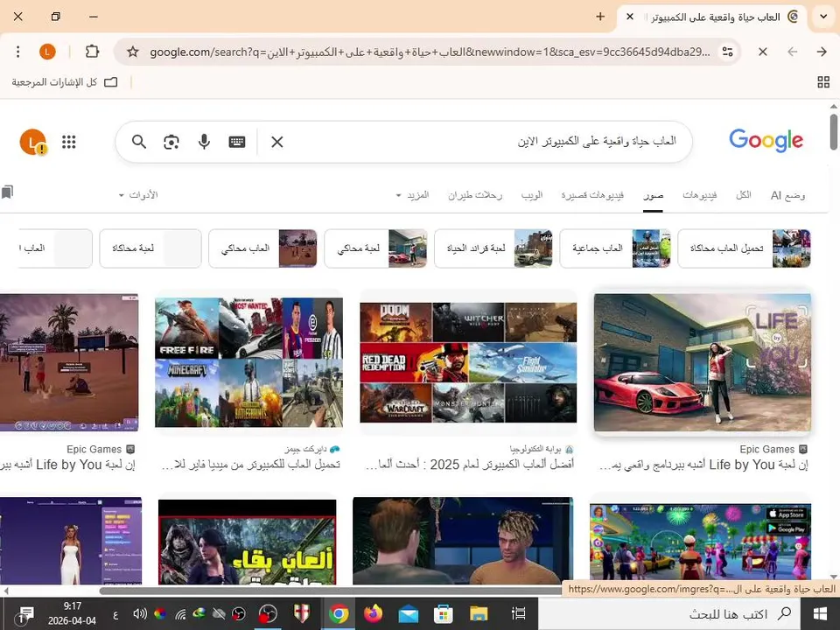The height and width of the screenshot is (630, 840).
Task: Click the magnifier search icon in Google search box
Action: pos(139,142)
